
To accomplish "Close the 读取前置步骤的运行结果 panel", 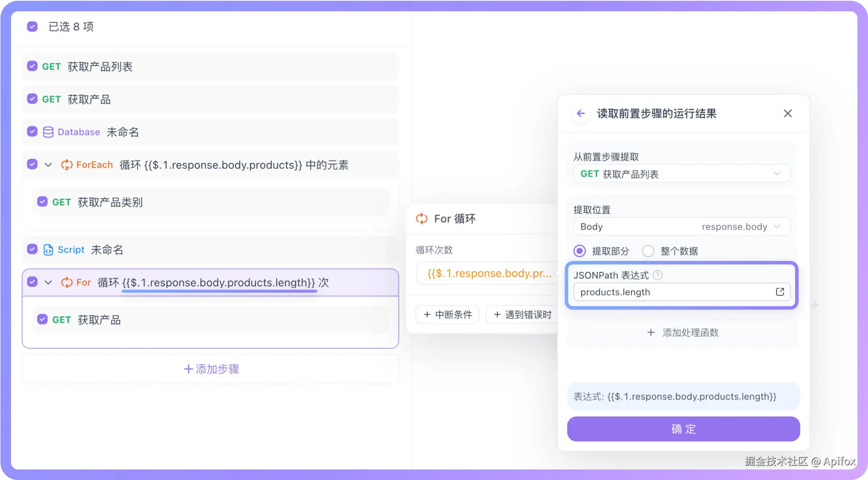I will coord(787,113).
